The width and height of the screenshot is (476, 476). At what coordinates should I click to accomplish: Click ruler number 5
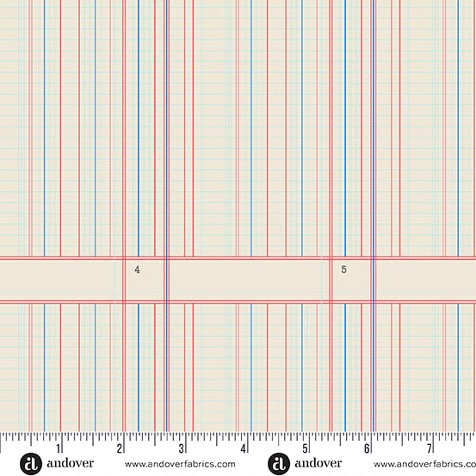tap(305, 448)
